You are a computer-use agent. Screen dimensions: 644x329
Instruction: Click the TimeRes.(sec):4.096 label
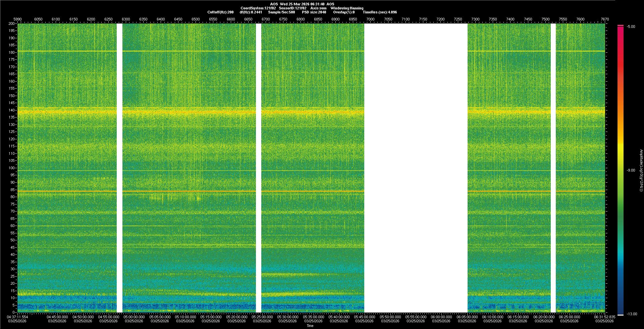(x=380, y=12)
